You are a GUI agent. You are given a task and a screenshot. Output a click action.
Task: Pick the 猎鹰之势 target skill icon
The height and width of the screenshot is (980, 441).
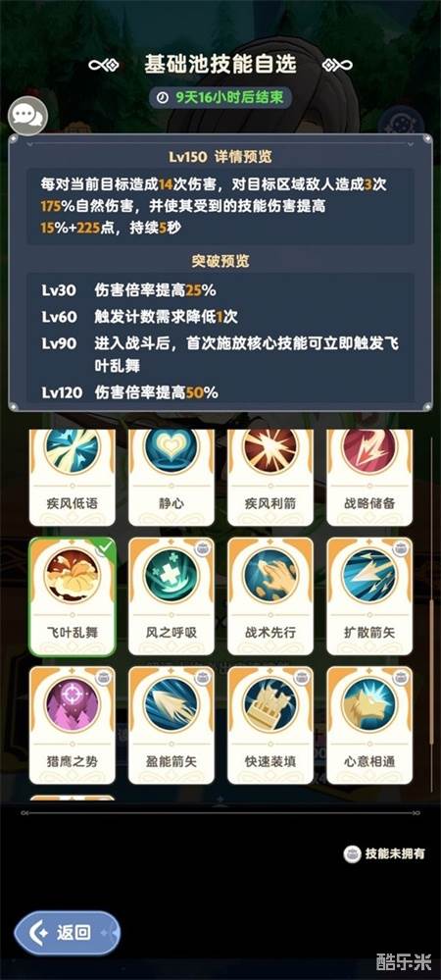(72, 704)
